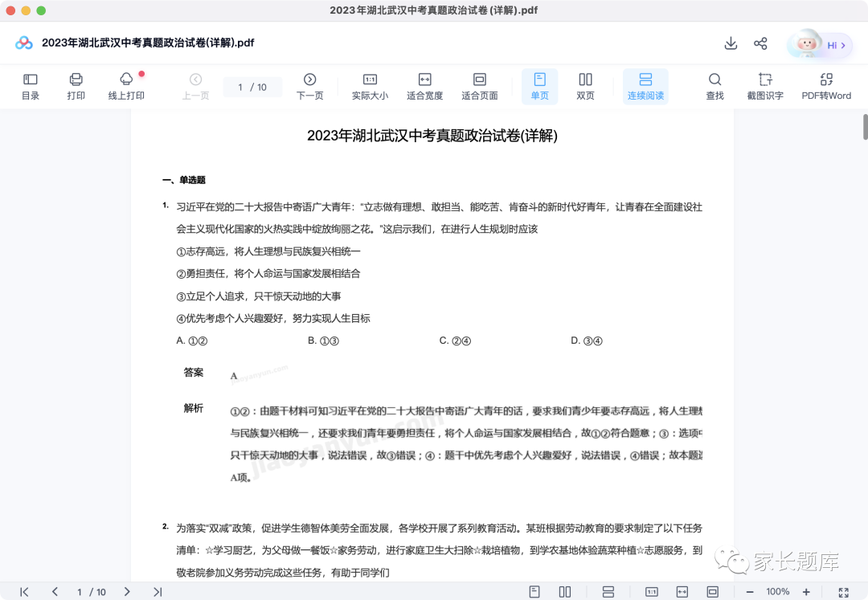Open the 目录 table of contents panel
Viewport: 868px width, 600px height.
click(x=31, y=87)
